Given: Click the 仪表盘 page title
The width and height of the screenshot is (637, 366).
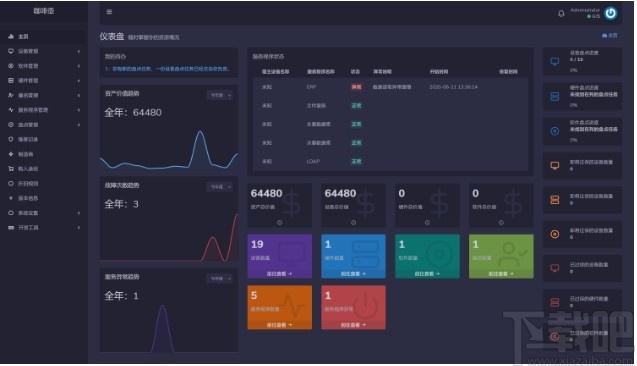Looking at the screenshot, I should coord(112,37).
